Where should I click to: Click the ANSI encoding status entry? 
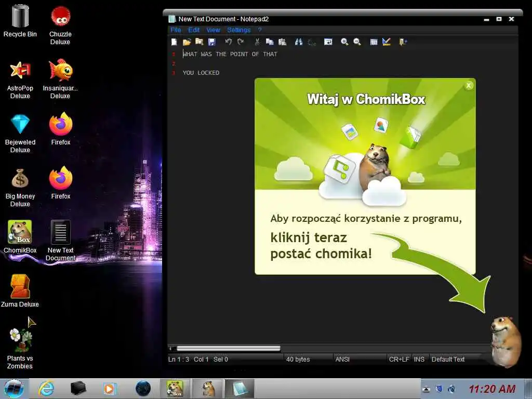(x=342, y=359)
